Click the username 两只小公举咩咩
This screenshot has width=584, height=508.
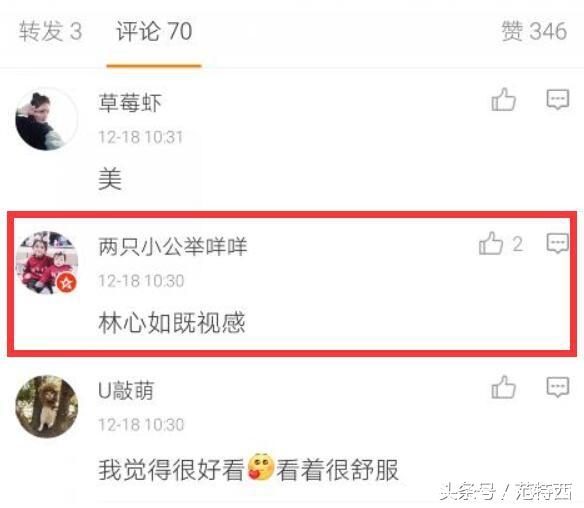[172, 247]
